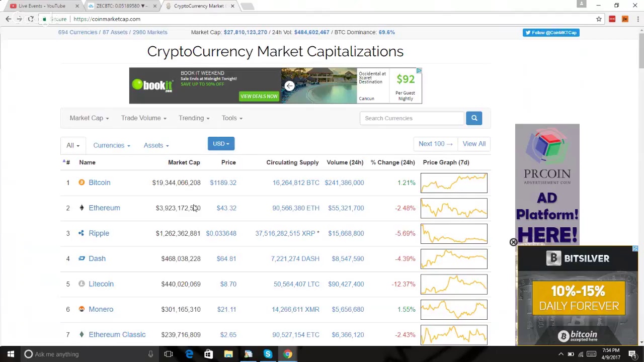Click the 2980 Markets link

150,32
